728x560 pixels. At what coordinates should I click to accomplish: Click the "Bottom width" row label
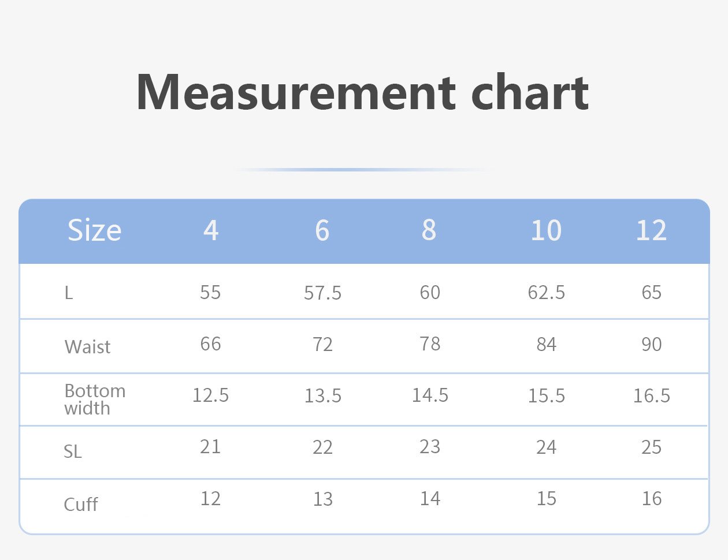tap(95, 400)
